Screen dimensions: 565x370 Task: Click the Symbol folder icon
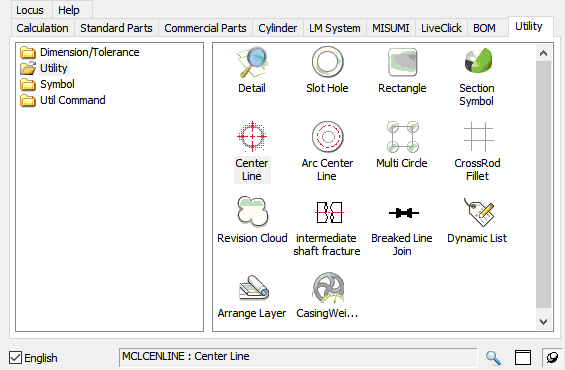(27, 84)
